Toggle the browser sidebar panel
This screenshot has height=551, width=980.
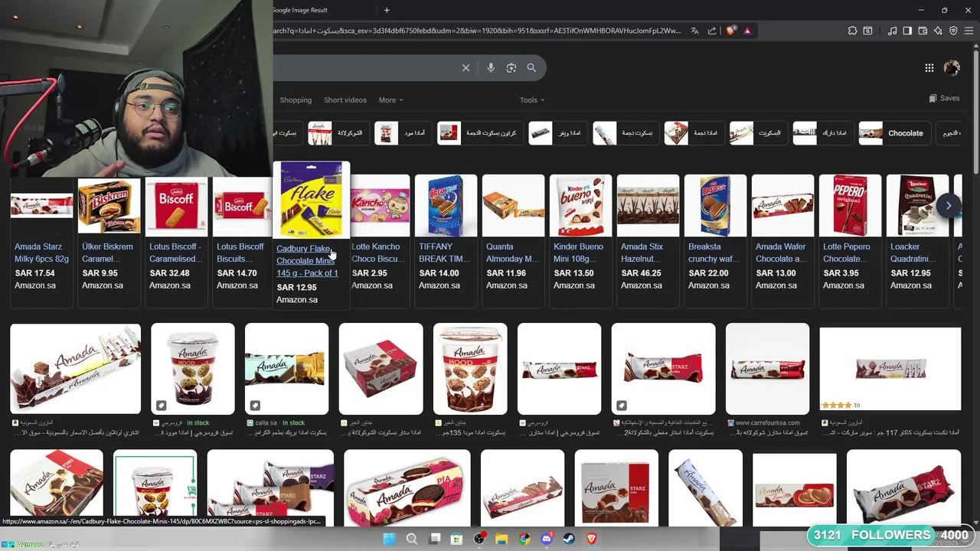[907, 31]
